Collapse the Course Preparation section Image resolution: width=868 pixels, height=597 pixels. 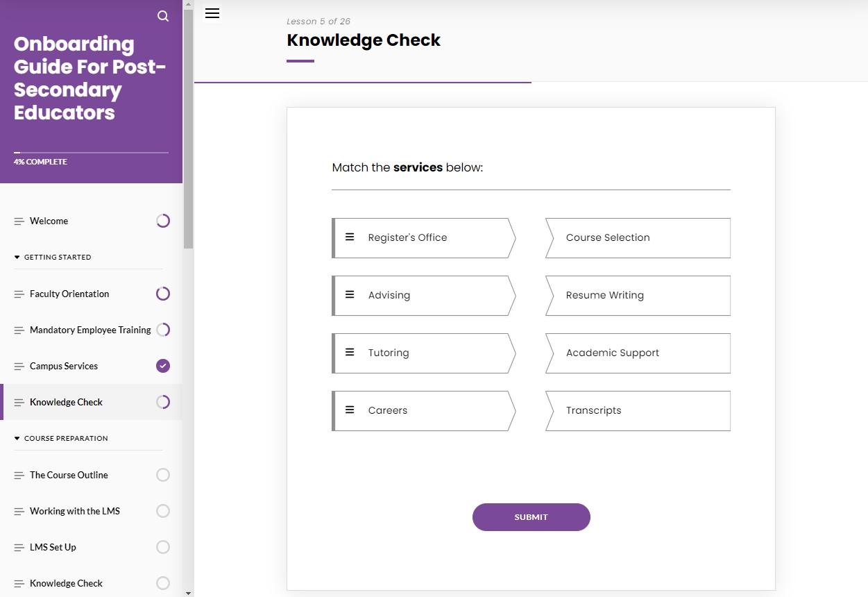pyautogui.click(x=17, y=438)
